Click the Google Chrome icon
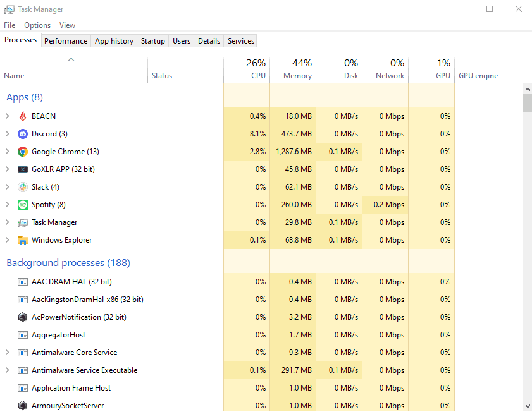Viewport: 532px width, 412px height. 23,152
